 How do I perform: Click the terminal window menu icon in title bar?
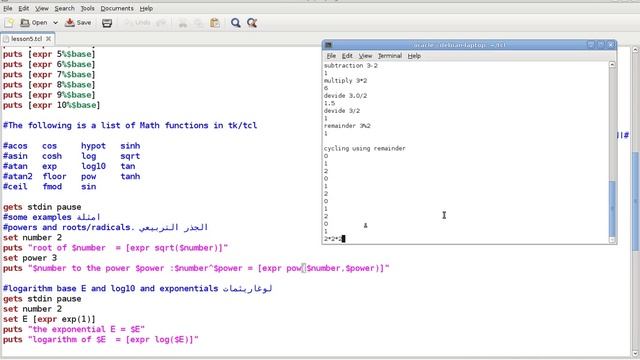328,45
